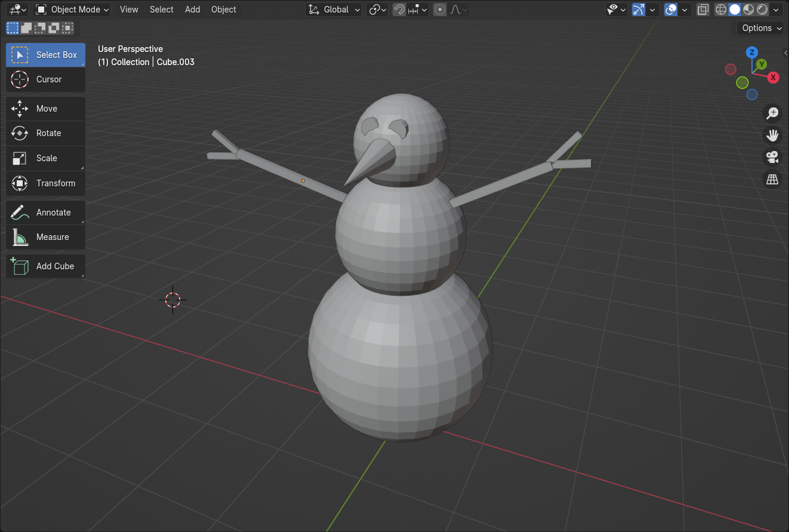The image size is (789, 532).
Task: Open the View menu
Action: coord(129,9)
